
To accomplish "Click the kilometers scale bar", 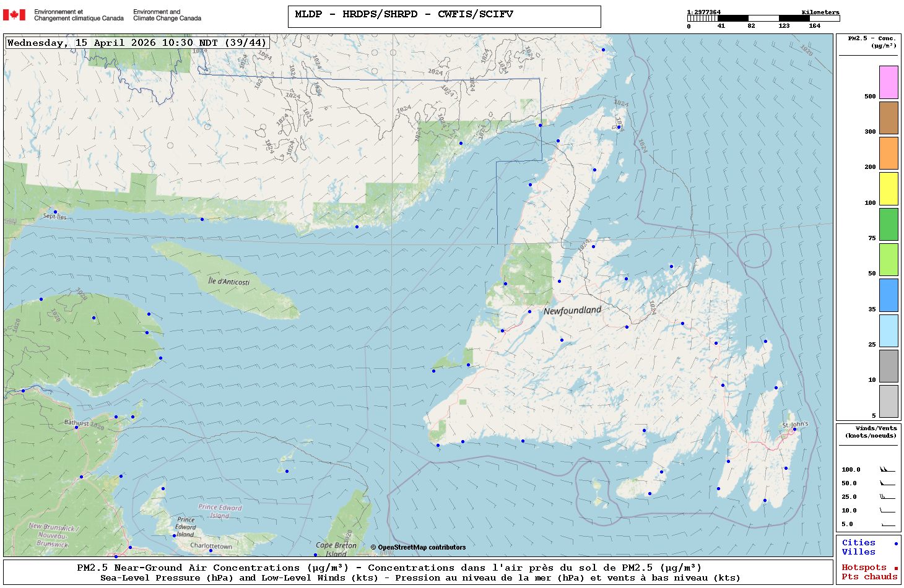I will pos(763,19).
